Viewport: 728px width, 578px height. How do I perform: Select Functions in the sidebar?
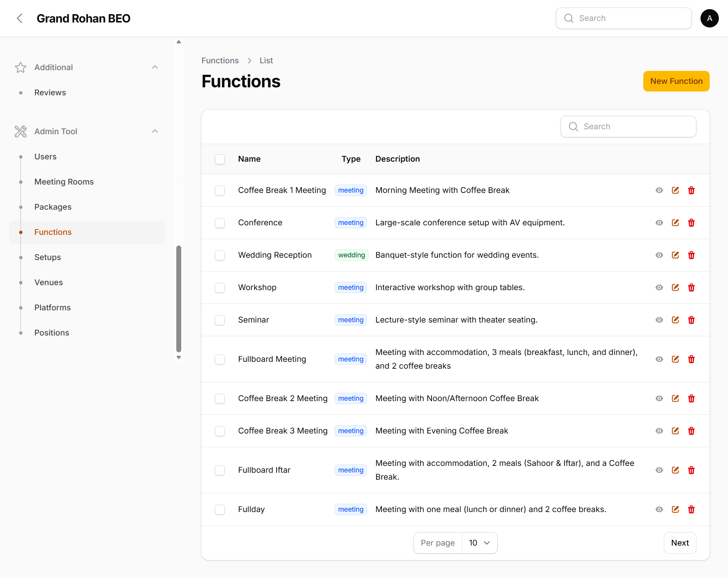click(x=87, y=232)
